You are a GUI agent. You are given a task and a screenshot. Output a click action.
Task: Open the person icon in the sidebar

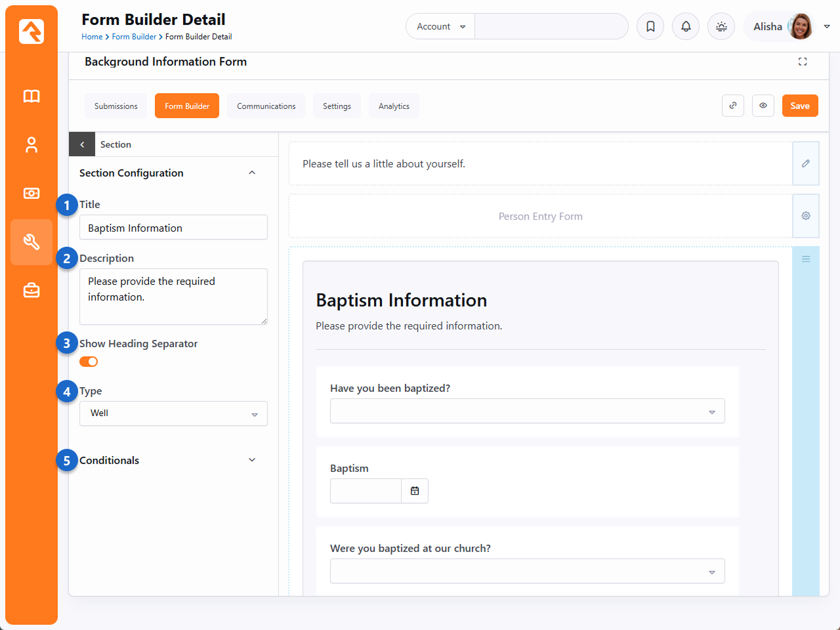pyautogui.click(x=31, y=145)
